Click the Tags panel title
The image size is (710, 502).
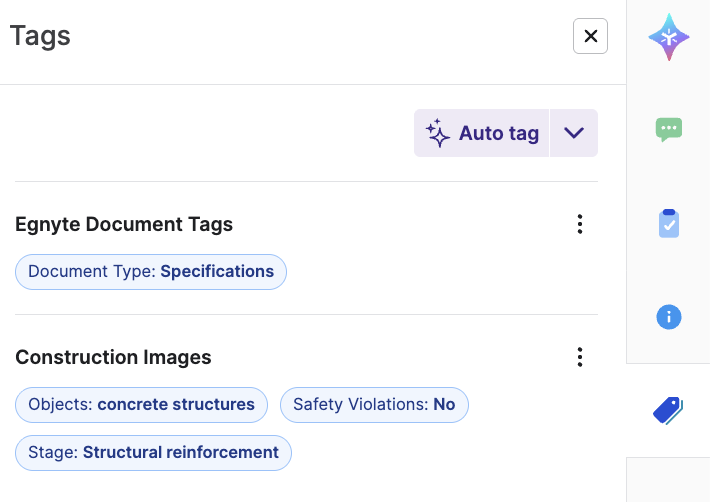click(40, 36)
